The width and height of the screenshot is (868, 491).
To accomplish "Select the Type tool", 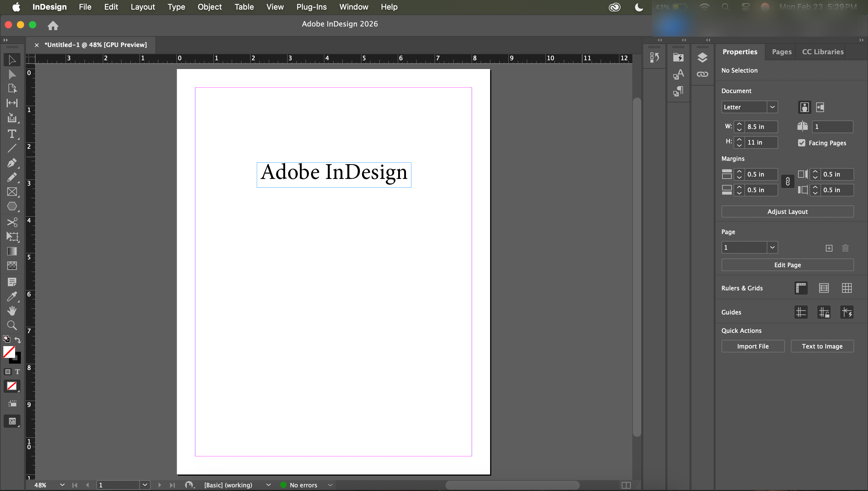I will pos(12,134).
